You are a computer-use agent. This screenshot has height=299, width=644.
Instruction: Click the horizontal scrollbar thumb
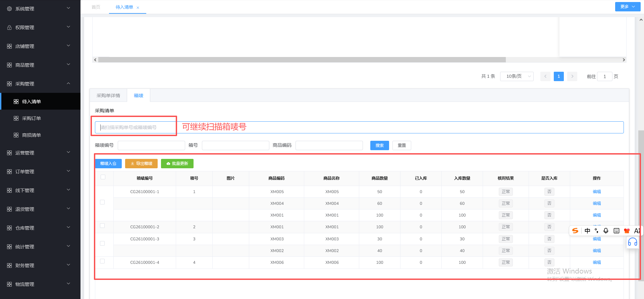(302, 60)
